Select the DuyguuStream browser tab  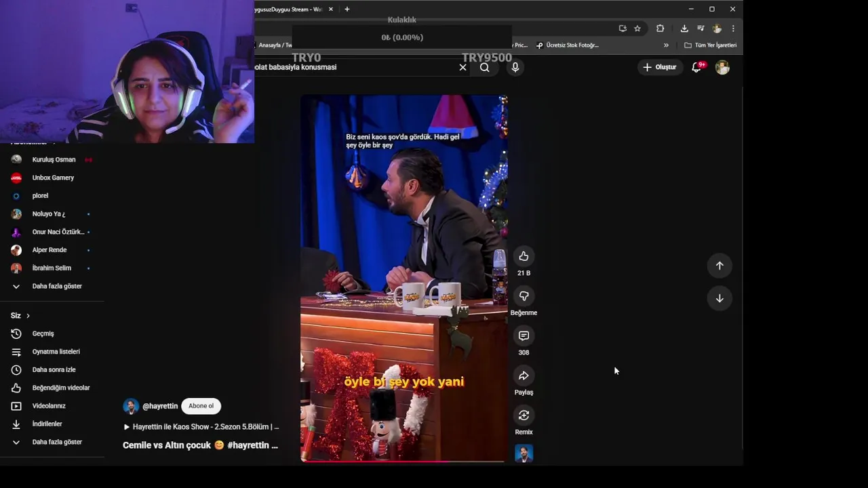point(289,9)
